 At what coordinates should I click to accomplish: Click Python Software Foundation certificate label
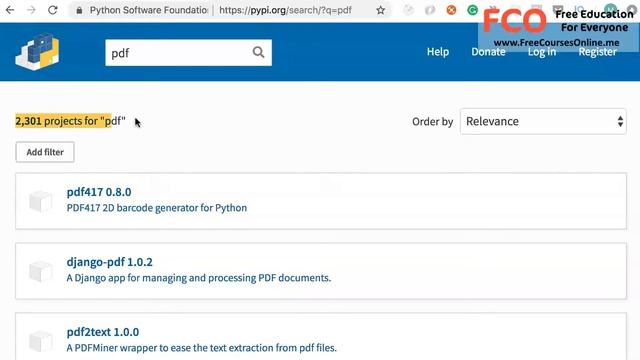click(x=149, y=10)
